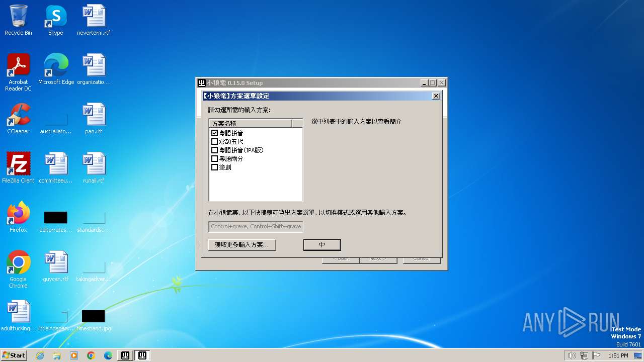Click the Action Center flag icon
This screenshot has width=644, height=362.
(x=597, y=355)
